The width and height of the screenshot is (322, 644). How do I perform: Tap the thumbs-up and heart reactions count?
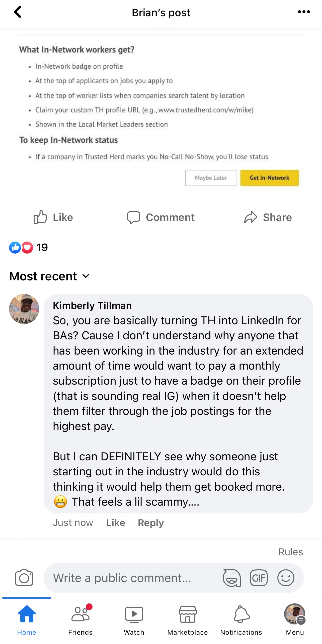pos(28,248)
